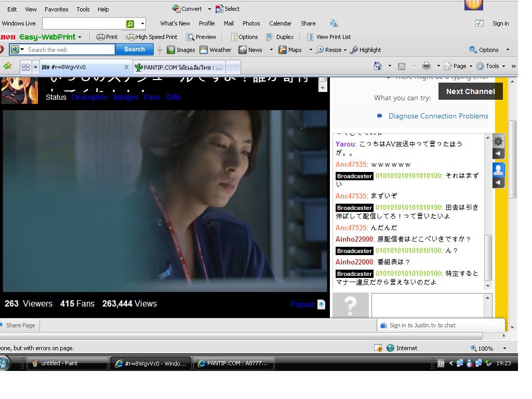532x399 pixels.
Task: Click the Canon Print printer icon
Action: 100,37
